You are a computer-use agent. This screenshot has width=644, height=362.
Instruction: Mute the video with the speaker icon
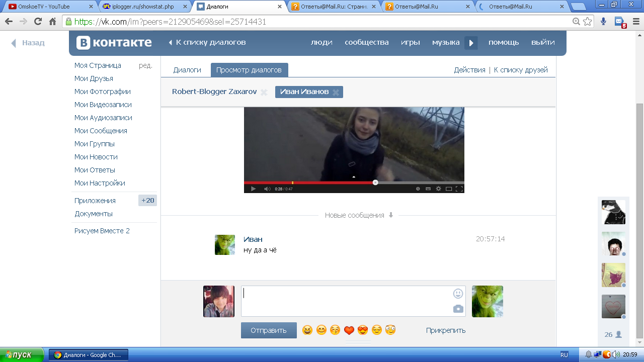267,189
